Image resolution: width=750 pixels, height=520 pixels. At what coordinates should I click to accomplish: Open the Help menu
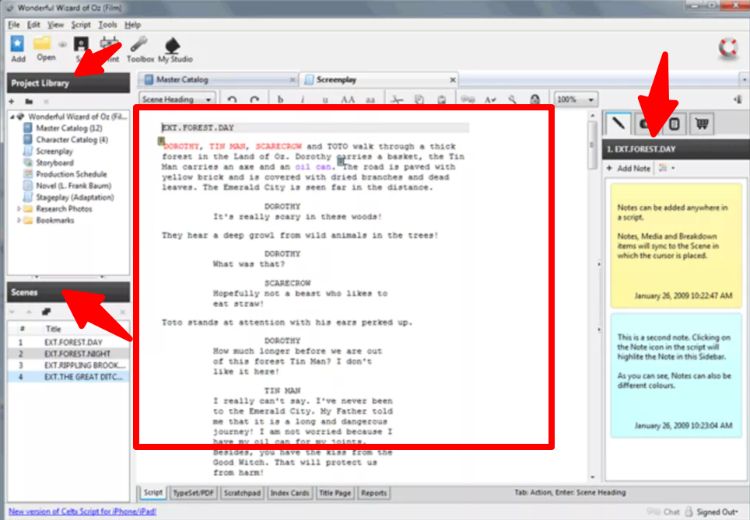tap(132, 25)
